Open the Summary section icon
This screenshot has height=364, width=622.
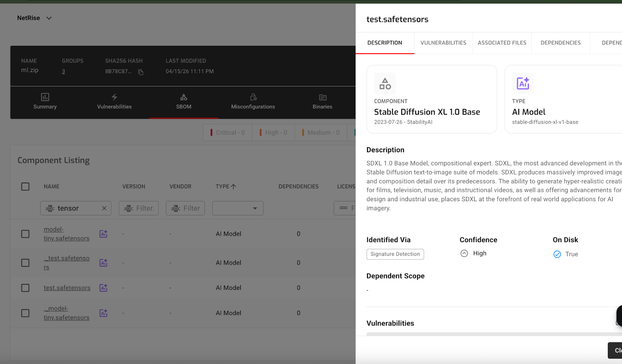45,97
